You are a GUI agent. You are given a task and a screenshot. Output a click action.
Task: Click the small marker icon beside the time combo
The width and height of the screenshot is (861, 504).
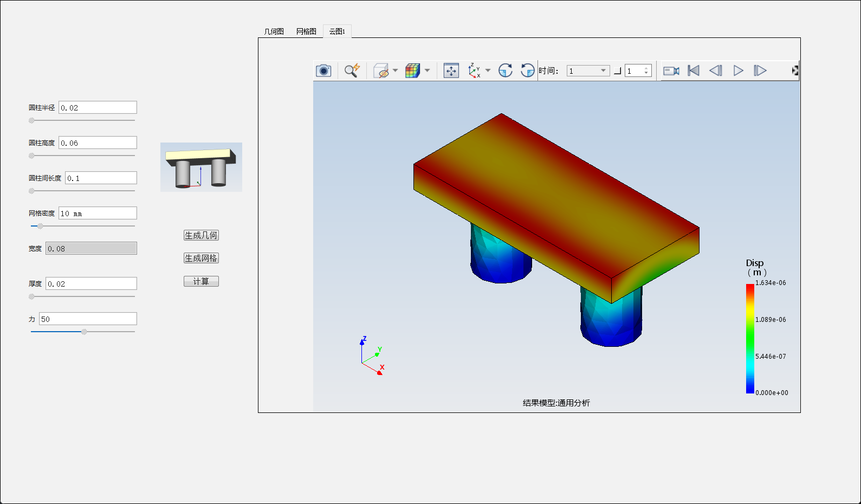(617, 71)
